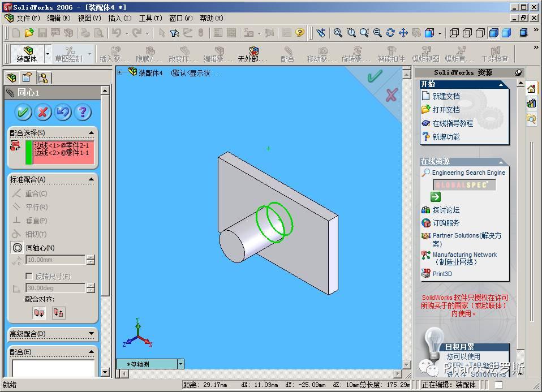Click the Save toolbar icon
The width and height of the screenshot is (542, 392).
coord(42,33)
